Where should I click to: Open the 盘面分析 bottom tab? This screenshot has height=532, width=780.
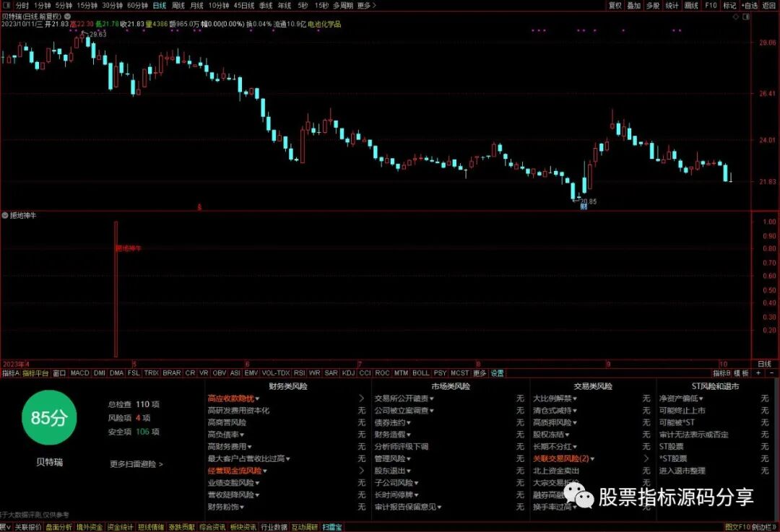[58, 527]
